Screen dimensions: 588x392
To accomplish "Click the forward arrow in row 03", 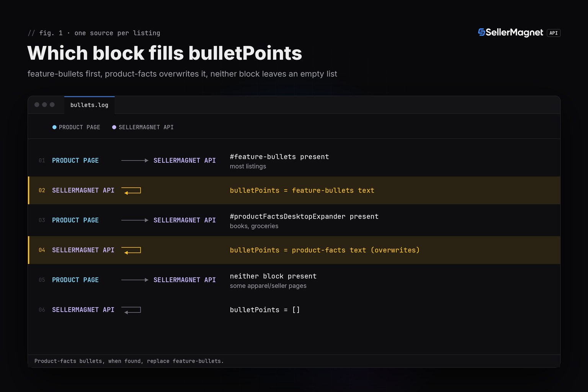I will [x=135, y=220].
